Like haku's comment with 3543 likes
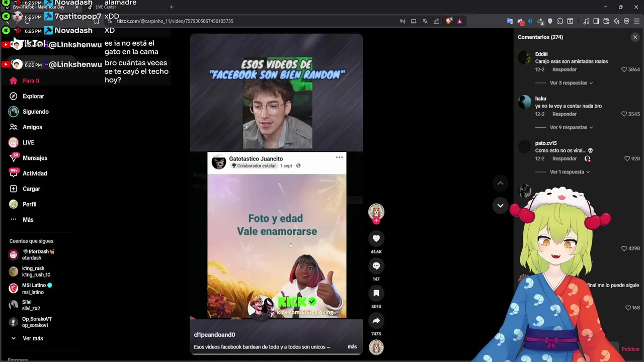 [x=624, y=114]
